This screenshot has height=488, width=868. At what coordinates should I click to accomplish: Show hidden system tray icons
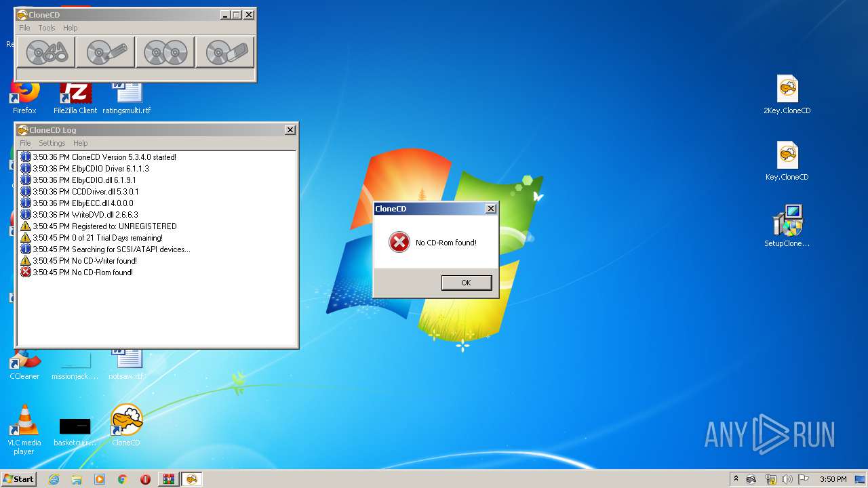pos(736,479)
